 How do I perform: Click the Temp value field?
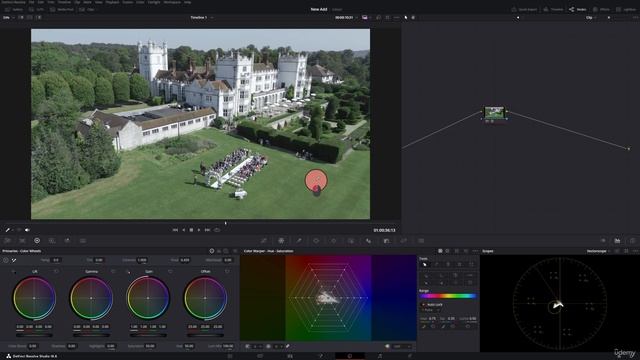[x=56, y=260]
